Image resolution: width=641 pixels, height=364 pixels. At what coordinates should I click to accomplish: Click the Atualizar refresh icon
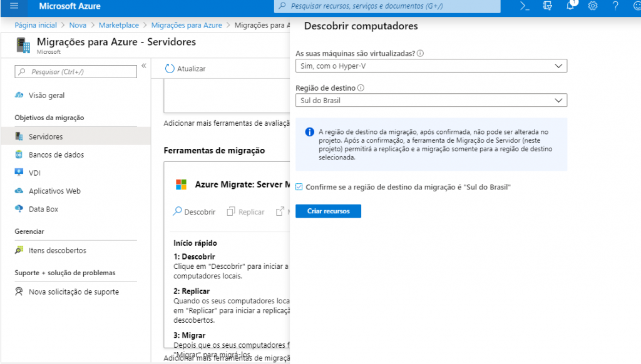[170, 69]
